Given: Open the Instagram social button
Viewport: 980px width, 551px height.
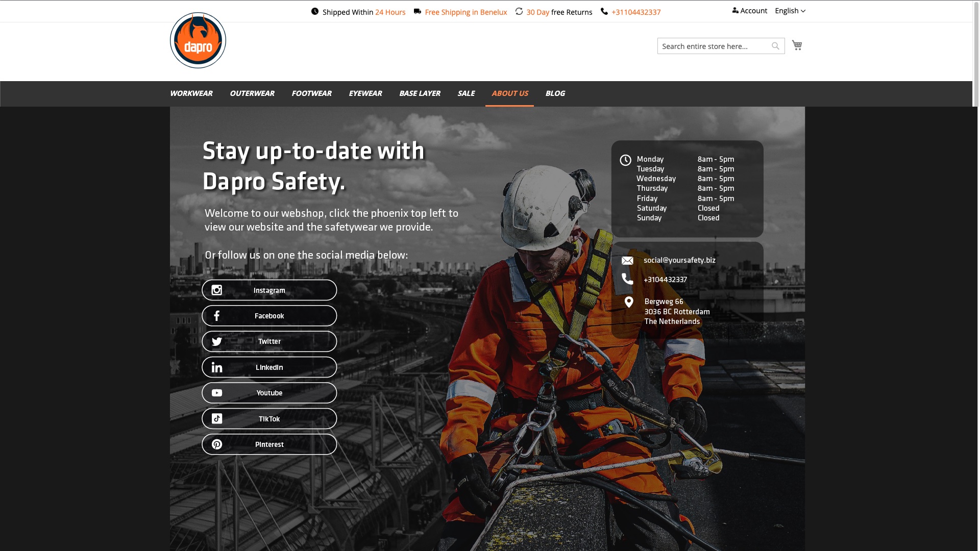Looking at the screenshot, I should [269, 290].
